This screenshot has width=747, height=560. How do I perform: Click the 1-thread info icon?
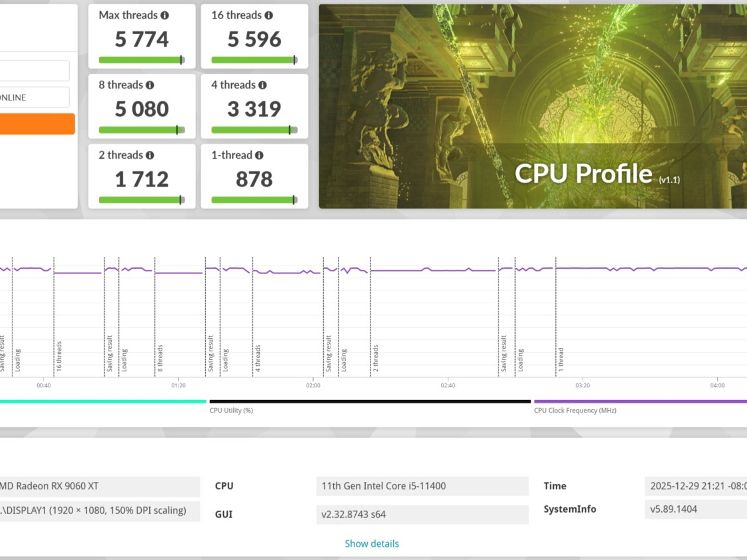click(x=259, y=155)
